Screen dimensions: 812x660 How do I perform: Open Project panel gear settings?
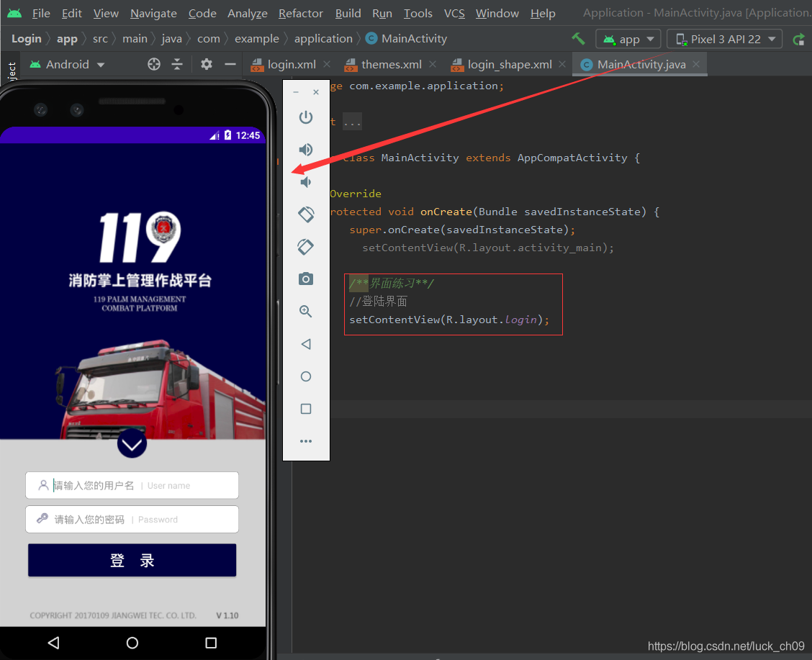coord(206,64)
